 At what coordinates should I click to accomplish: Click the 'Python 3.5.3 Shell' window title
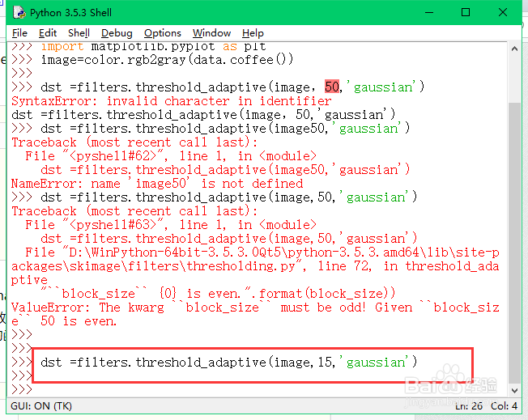[x=70, y=13]
